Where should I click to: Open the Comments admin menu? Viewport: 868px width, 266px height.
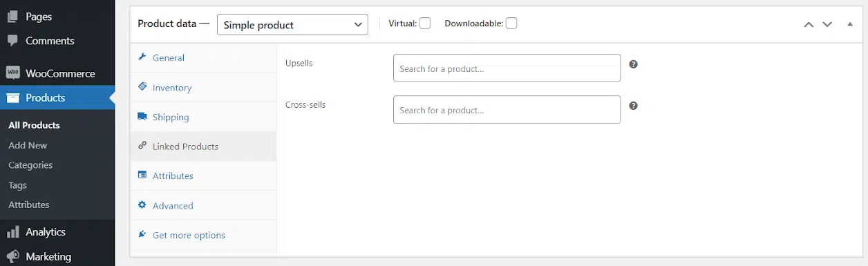57,41
